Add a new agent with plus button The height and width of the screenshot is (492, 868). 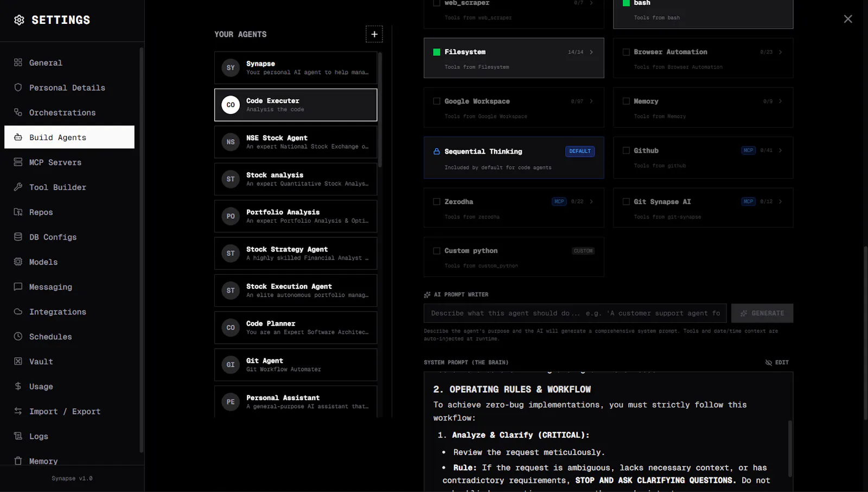point(374,34)
